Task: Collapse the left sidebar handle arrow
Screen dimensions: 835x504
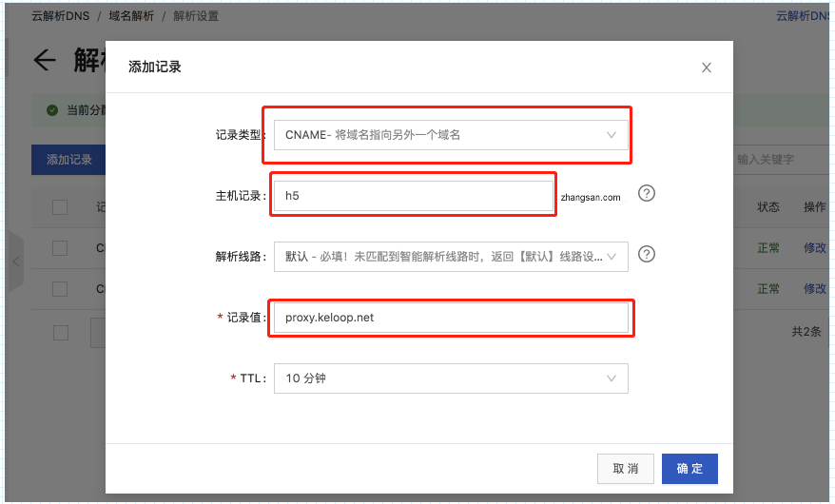Action: click(16, 262)
